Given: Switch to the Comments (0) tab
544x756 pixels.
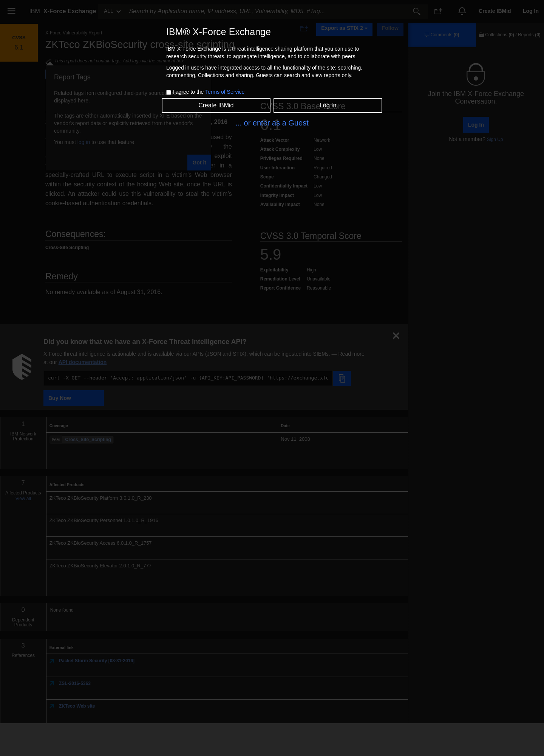Looking at the screenshot, I should click(442, 35).
